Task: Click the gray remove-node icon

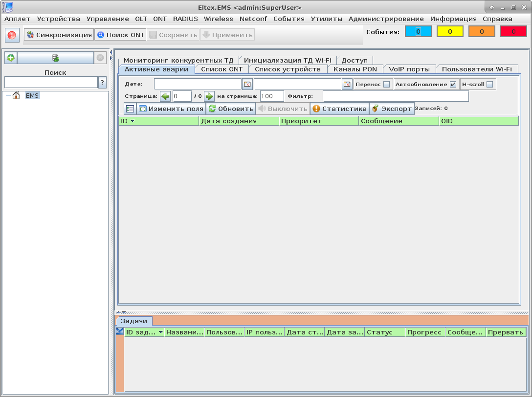Action: pyautogui.click(x=100, y=58)
